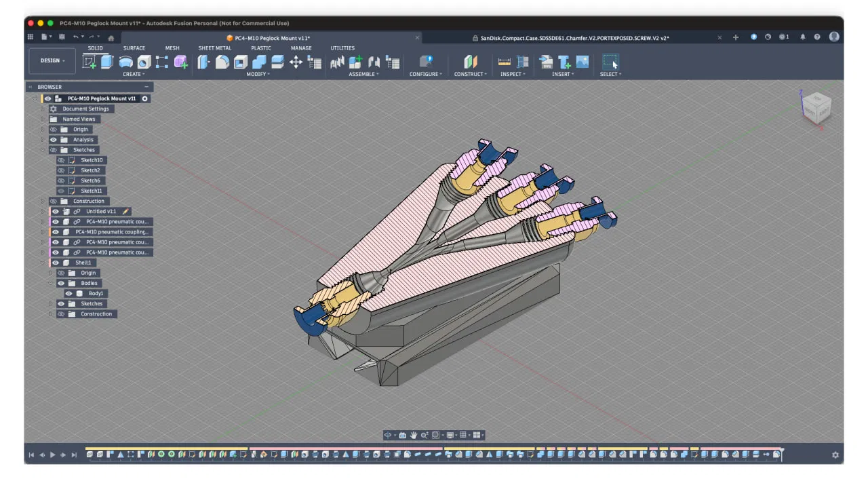
Task: Open the CONSTRUCT dropdown menu
Action: click(470, 74)
